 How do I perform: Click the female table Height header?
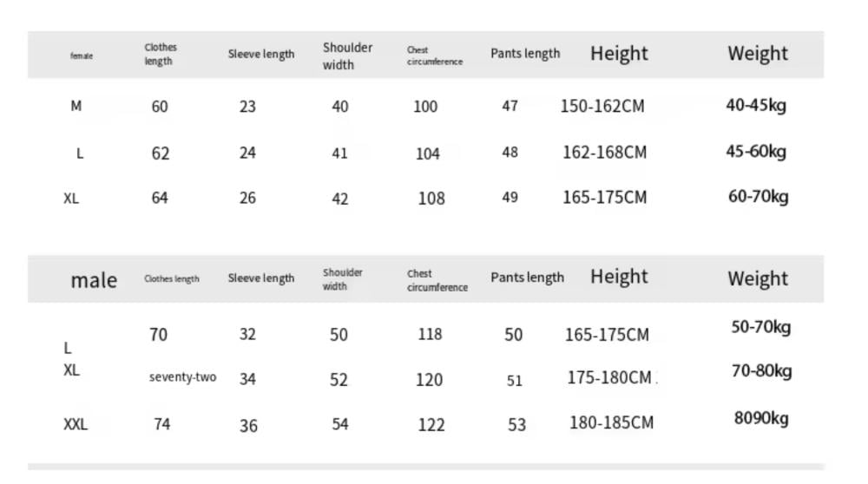coord(619,54)
